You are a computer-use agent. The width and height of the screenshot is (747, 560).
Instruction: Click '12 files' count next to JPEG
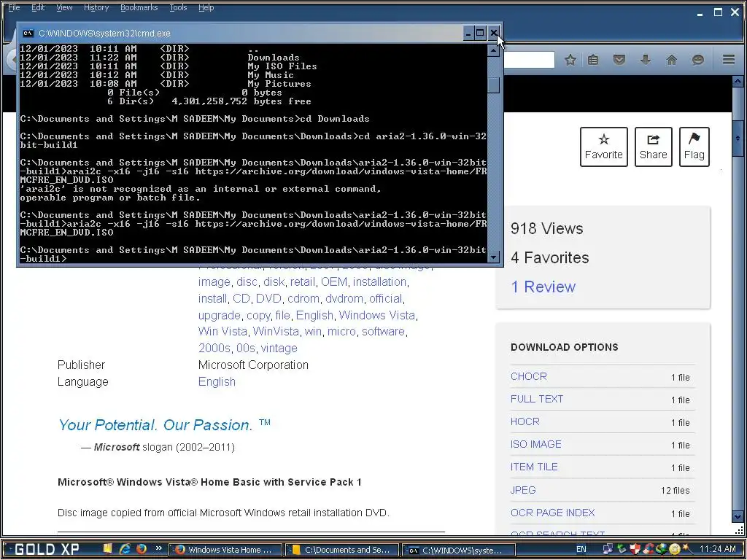pyautogui.click(x=675, y=491)
